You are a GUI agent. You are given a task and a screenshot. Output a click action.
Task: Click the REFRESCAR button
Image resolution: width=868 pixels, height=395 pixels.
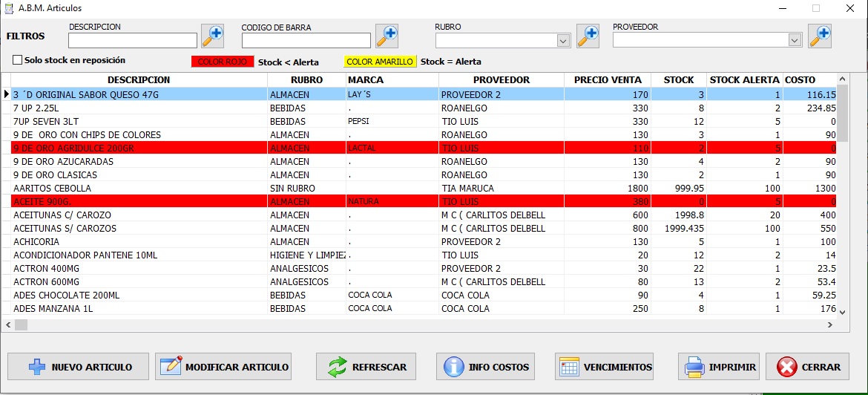pyautogui.click(x=366, y=367)
